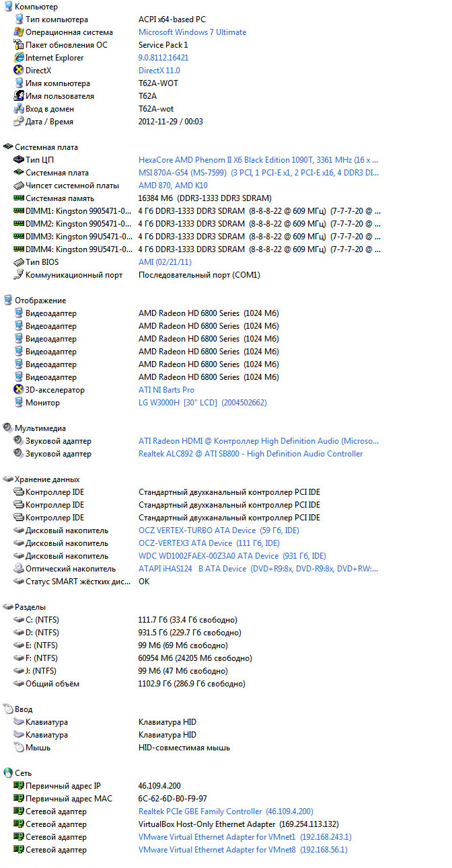Click the 3D-акселератор row icon
The height and width of the screenshot is (868, 452).
pyautogui.click(x=19, y=390)
